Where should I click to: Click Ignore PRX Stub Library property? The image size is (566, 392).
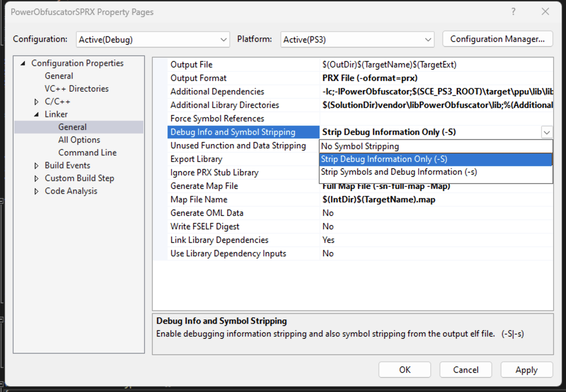(214, 173)
